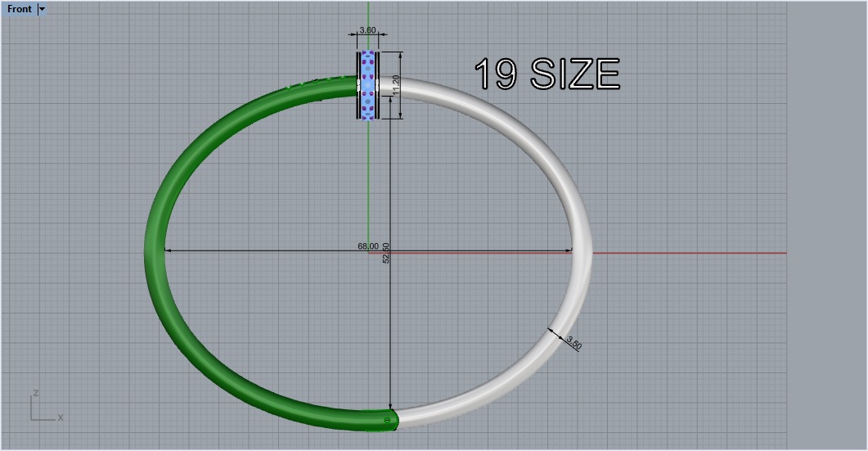
Task: Select the 19 SIZE text object
Action: click(547, 74)
